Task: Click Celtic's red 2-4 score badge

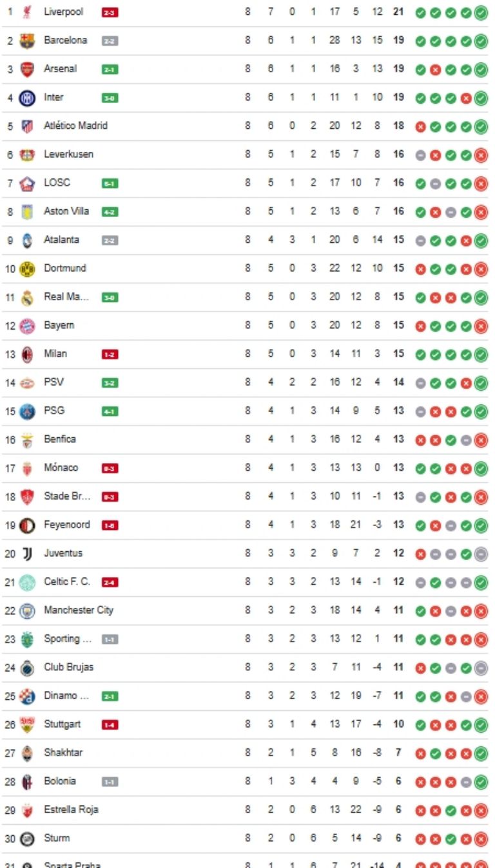Action: click(x=110, y=582)
